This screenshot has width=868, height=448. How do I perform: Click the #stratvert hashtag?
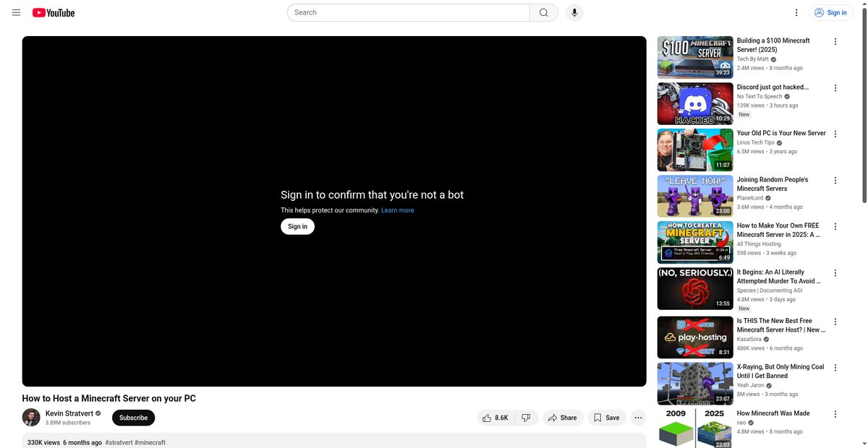[x=119, y=442]
